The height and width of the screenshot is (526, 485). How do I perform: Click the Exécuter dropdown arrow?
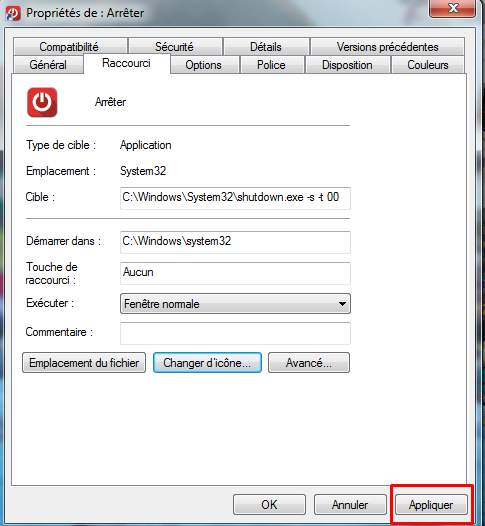342,304
